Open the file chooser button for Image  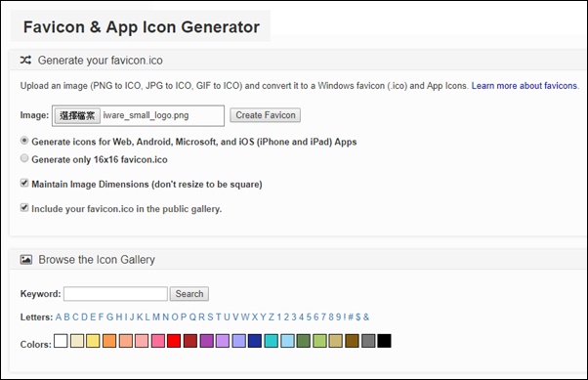pos(77,115)
